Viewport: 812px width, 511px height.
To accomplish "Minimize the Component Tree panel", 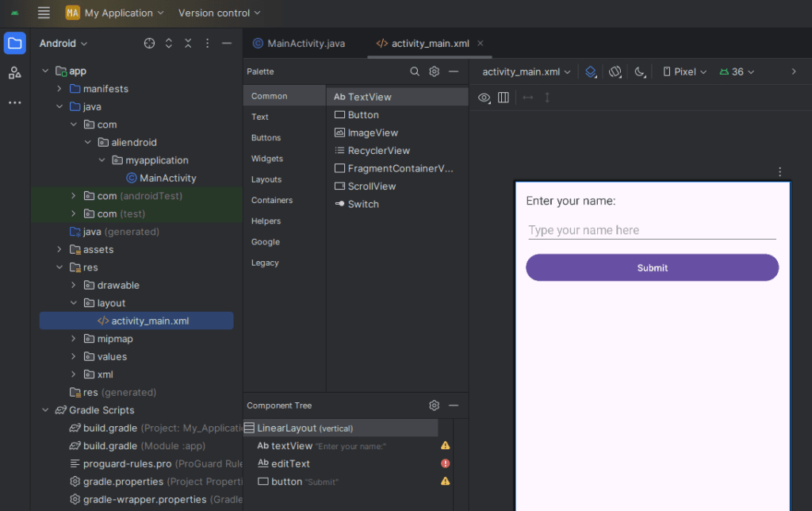I will 454,405.
